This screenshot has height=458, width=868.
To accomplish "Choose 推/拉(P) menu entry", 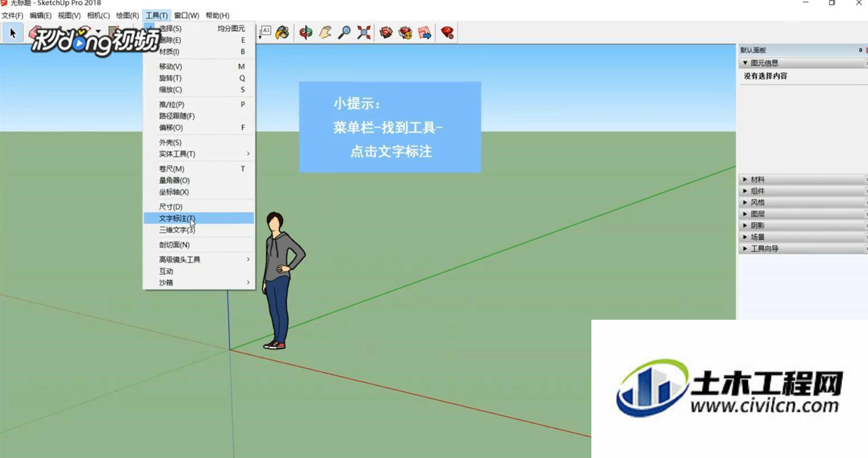I will coord(199,105).
